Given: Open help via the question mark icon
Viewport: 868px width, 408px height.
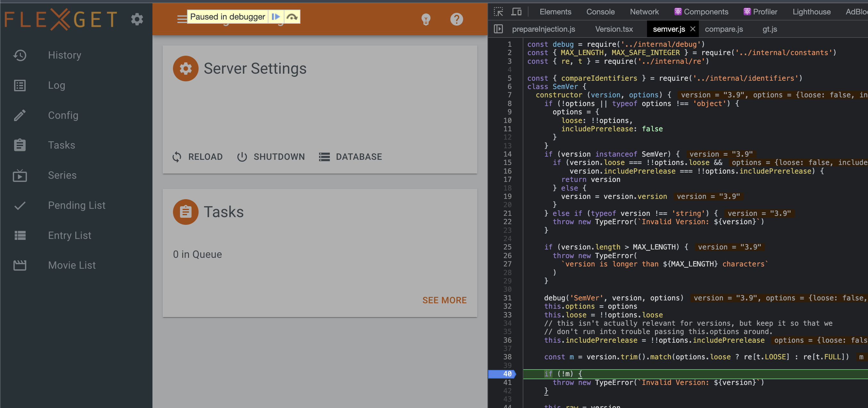Looking at the screenshot, I should [x=456, y=19].
